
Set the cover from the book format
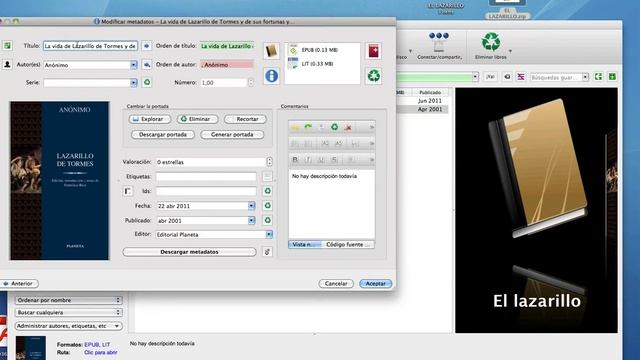(271, 51)
